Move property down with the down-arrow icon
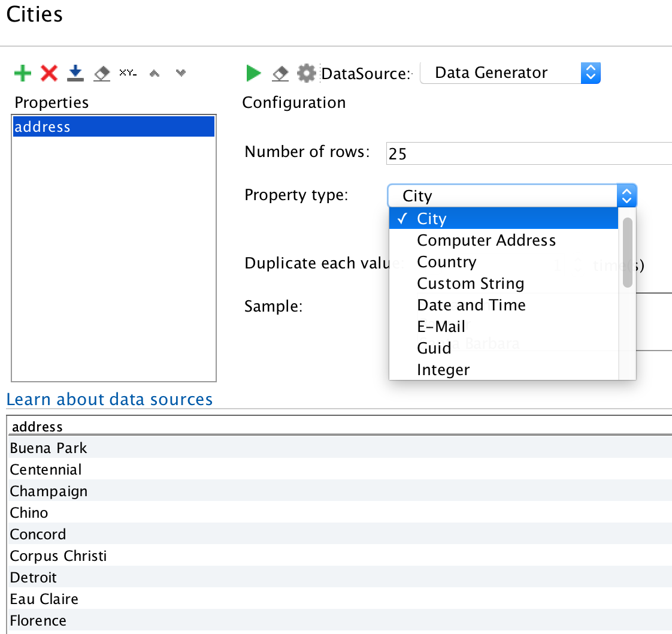672x634 pixels. pyautogui.click(x=180, y=73)
